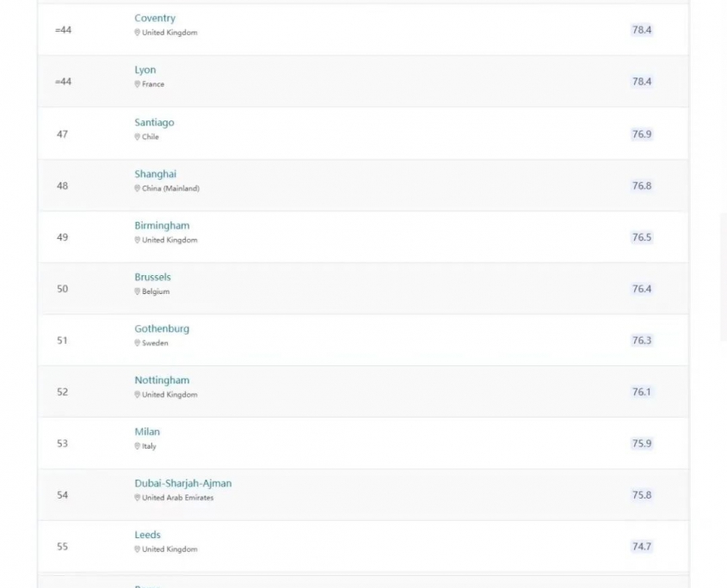This screenshot has width=727, height=588.
Task: Click location pin icon beside Sweden
Action: tap(138, 343)
